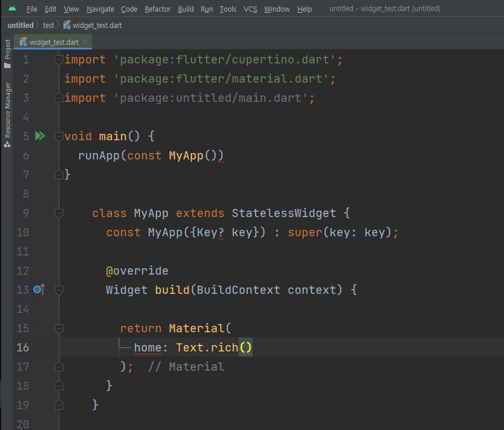Collapse the return Material fold on line 15
This screenshot has height=430, width=504.
point(59,328)
